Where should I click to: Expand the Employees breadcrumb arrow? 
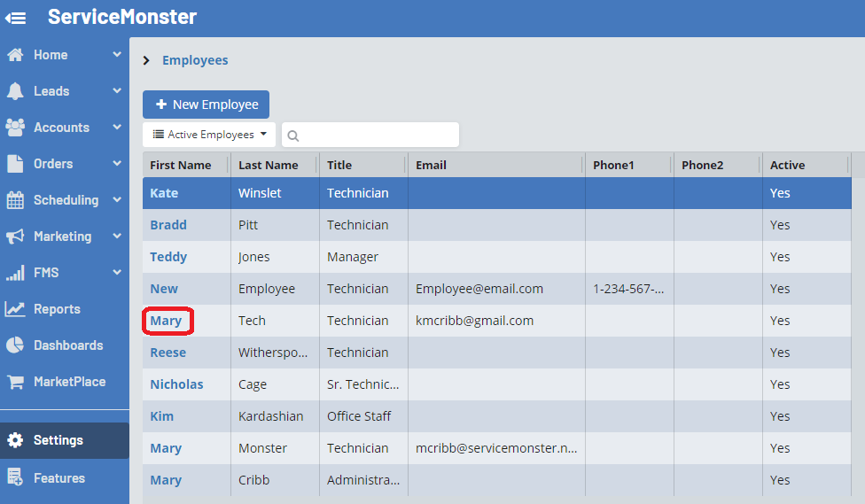(x=147, y=61)
